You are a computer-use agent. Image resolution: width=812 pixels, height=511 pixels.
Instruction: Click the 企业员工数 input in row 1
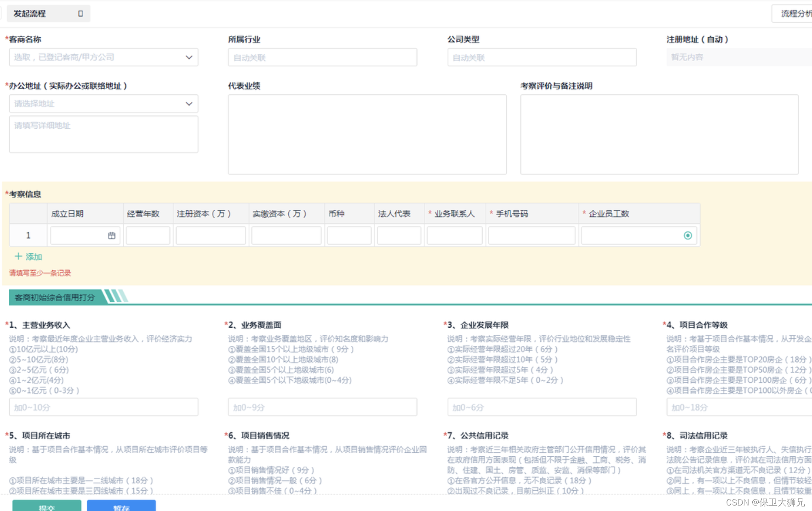point(639,236)
